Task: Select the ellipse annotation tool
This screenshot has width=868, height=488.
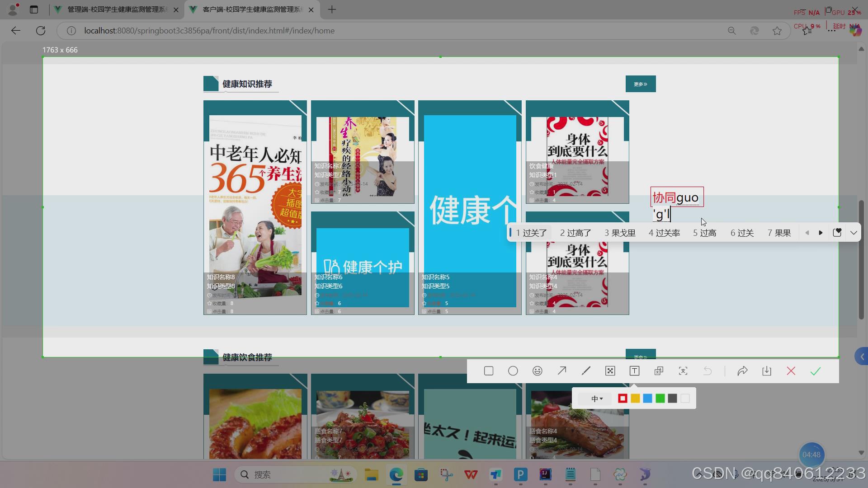Action: pyautogui.click(x=513, y=371)
